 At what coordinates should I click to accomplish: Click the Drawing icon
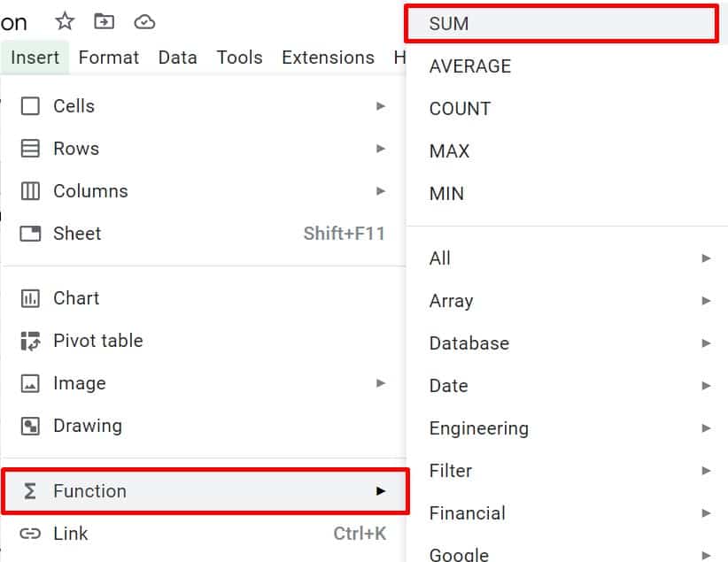(x=30, y=426)
